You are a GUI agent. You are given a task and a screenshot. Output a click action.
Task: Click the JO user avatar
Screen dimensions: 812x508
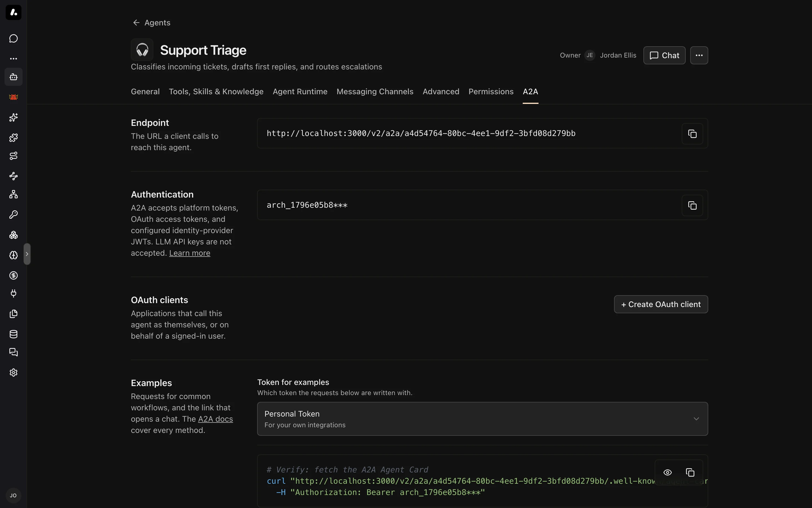pyautogui.click(x=14, y=496)
